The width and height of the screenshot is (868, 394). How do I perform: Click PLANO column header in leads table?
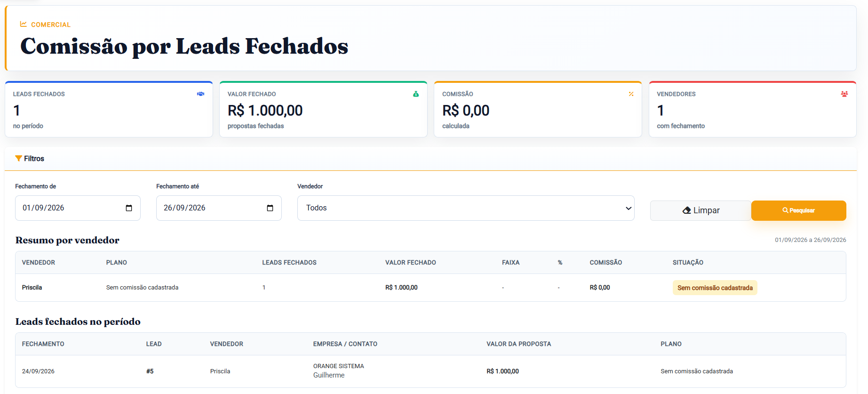[671, 344]
